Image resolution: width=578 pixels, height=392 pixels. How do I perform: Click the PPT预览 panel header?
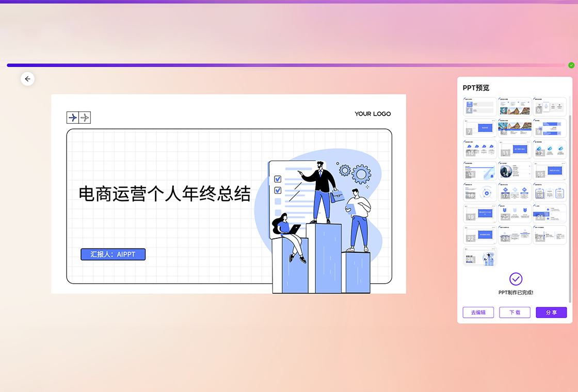tap(476, 88)
